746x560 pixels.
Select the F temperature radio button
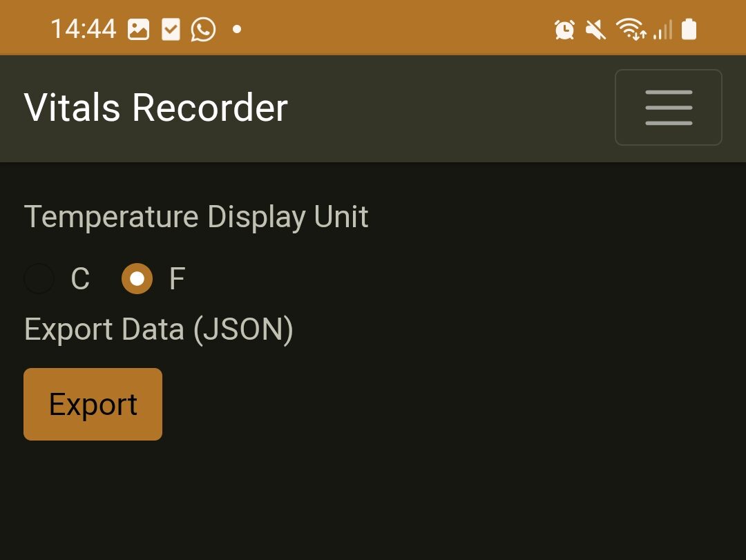coord(137,278)
